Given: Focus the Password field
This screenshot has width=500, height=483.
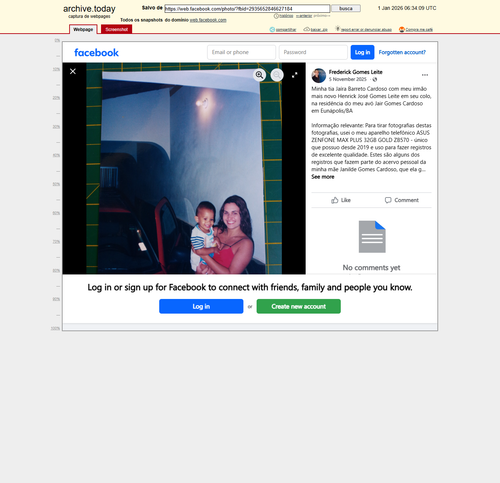Looking at the screenshot, I should pos(313,52).
